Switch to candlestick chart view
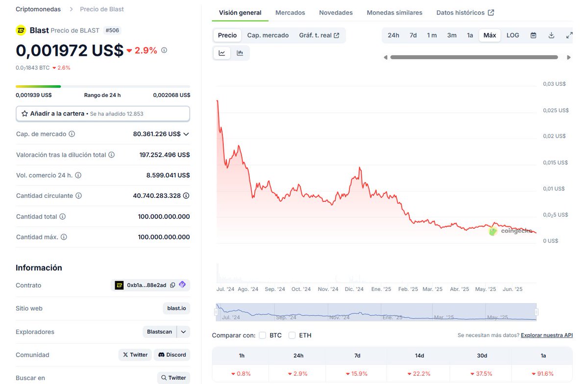 (x=240, y=53)
